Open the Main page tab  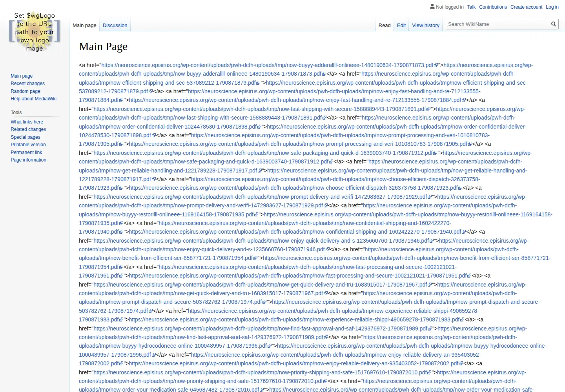tap(84, 25)
